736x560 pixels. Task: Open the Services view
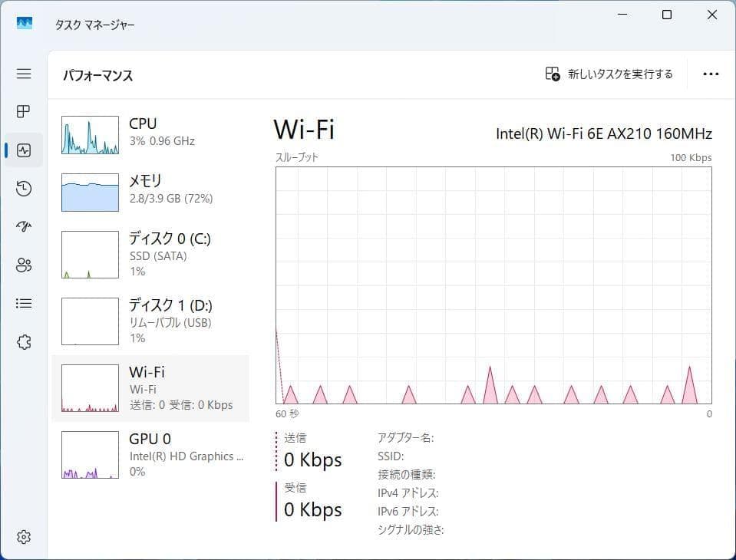click(23, 342)
